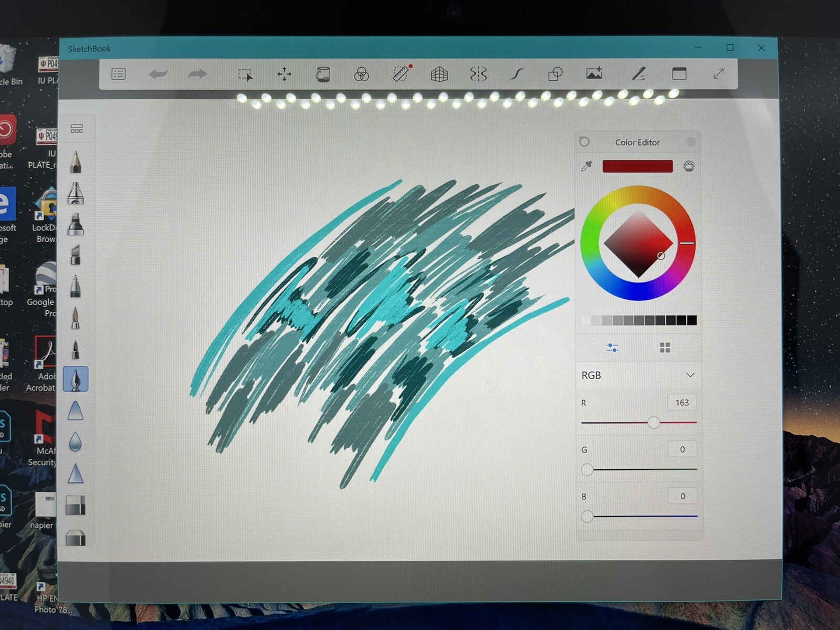Select the hard eraser tool

(x=76, y=505)
